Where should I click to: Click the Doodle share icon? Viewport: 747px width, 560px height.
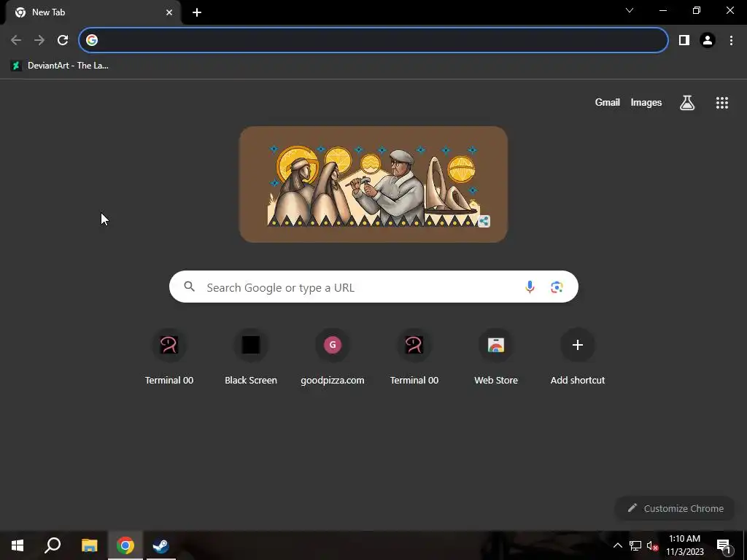click(484, 221)
